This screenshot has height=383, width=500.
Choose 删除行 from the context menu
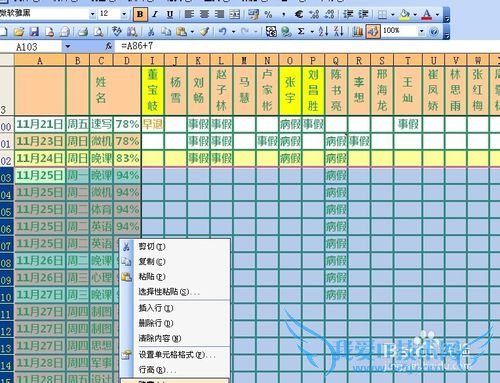(x=175, y=323)
